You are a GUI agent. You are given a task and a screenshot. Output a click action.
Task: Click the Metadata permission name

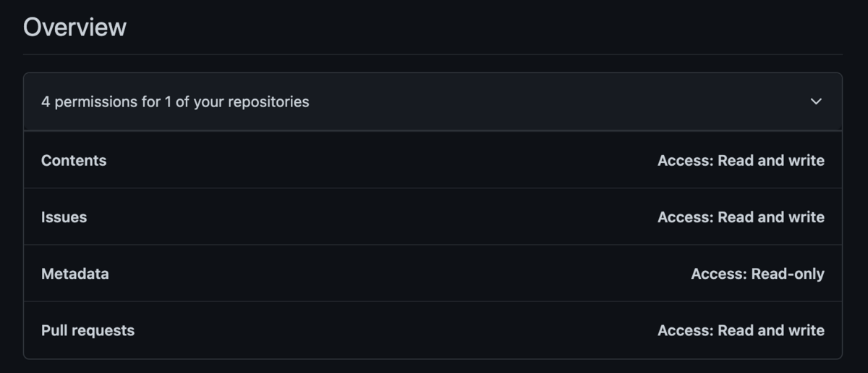pos(75,274)
